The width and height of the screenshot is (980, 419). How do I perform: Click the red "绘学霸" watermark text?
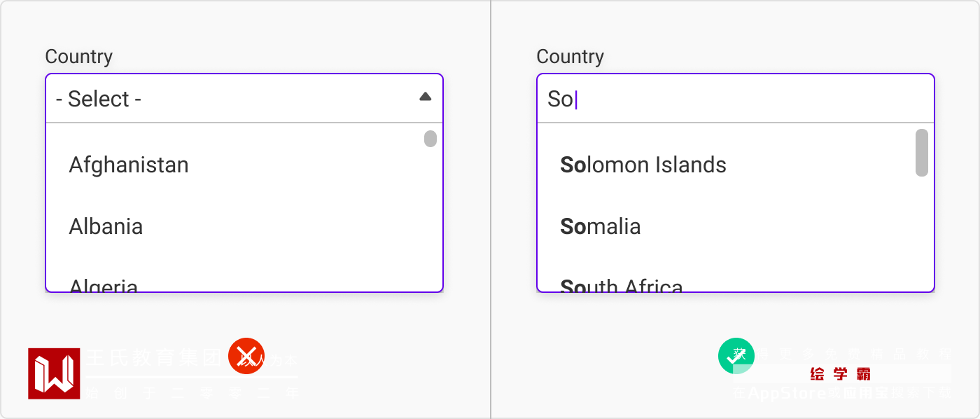pyautogui.click(x=840, y=374)
